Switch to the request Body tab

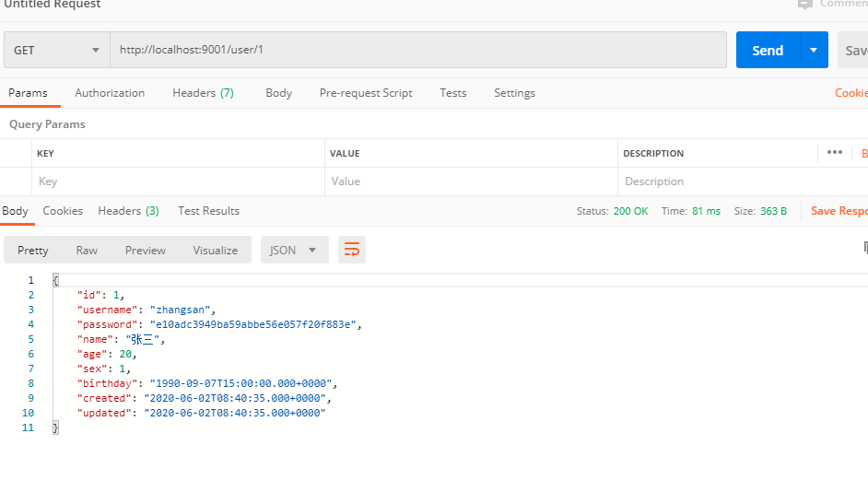tap(278, 93)
